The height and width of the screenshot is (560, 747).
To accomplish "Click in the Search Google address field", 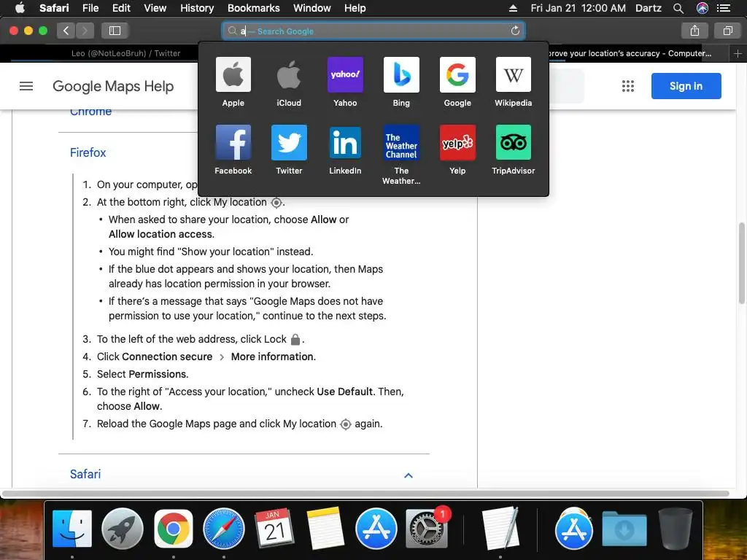I will 373,31.
